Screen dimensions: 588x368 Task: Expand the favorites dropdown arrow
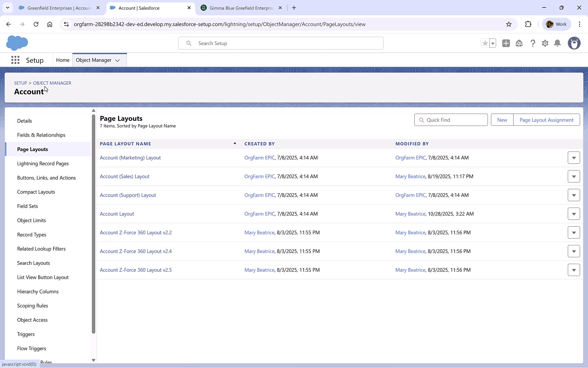[x=492, y=43]
